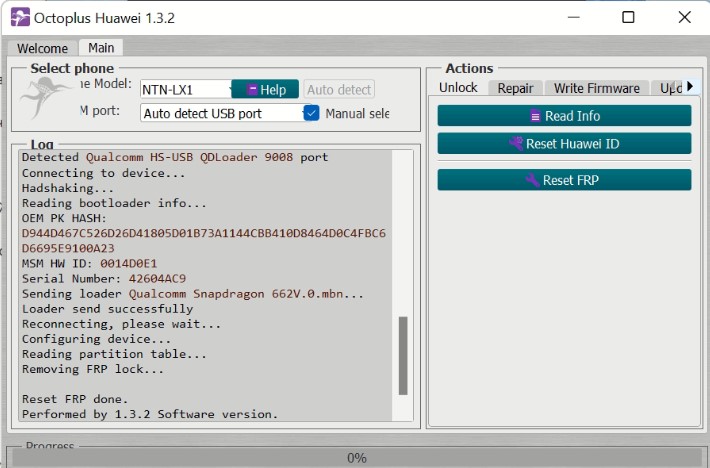
Task: Select the partially hidden Upd tab
Action: [667, 88]
